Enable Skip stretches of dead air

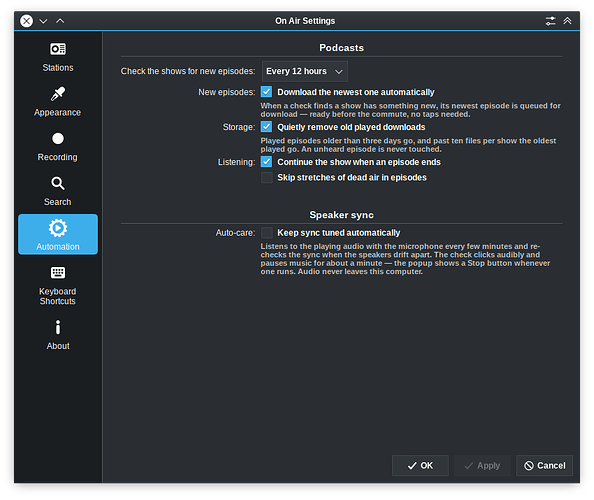point(267,177)
